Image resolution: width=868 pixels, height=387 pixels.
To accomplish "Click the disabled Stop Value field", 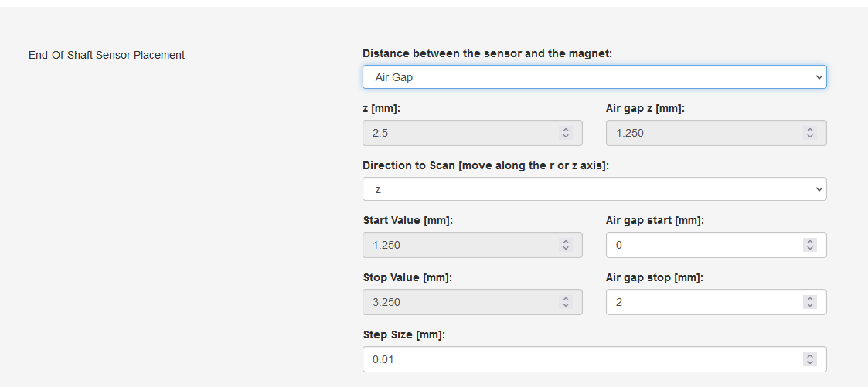I will coord(472,302).
